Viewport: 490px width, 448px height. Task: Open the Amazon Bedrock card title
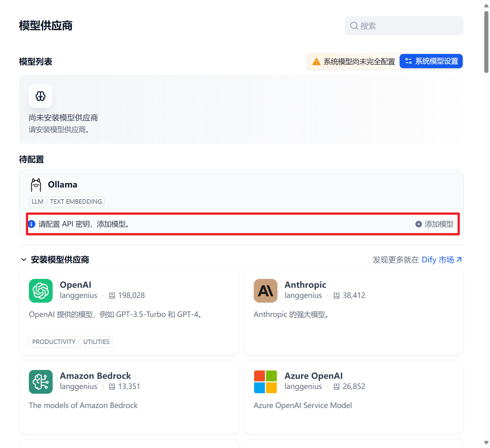(x=95, y=376)
